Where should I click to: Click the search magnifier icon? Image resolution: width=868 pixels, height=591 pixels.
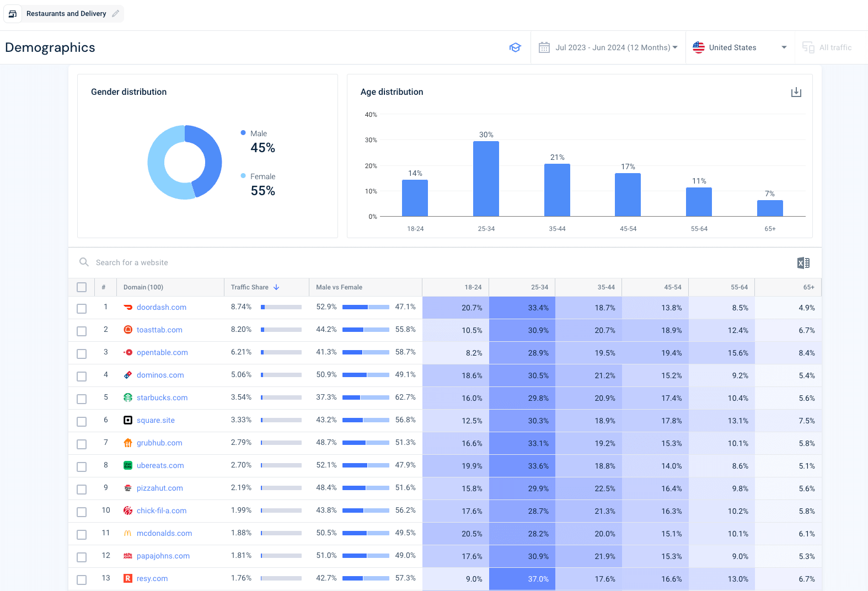[x=84, y=262]
